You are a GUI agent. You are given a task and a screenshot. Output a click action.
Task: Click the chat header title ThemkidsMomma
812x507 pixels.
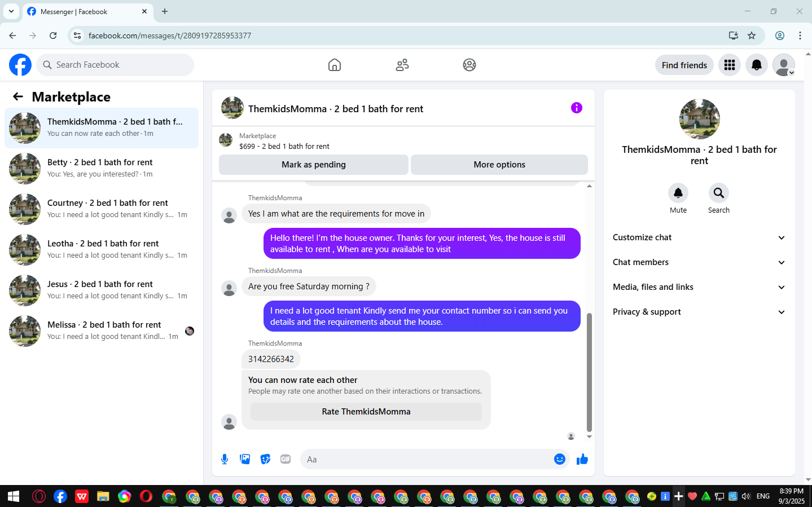click(x=336, y=109)
